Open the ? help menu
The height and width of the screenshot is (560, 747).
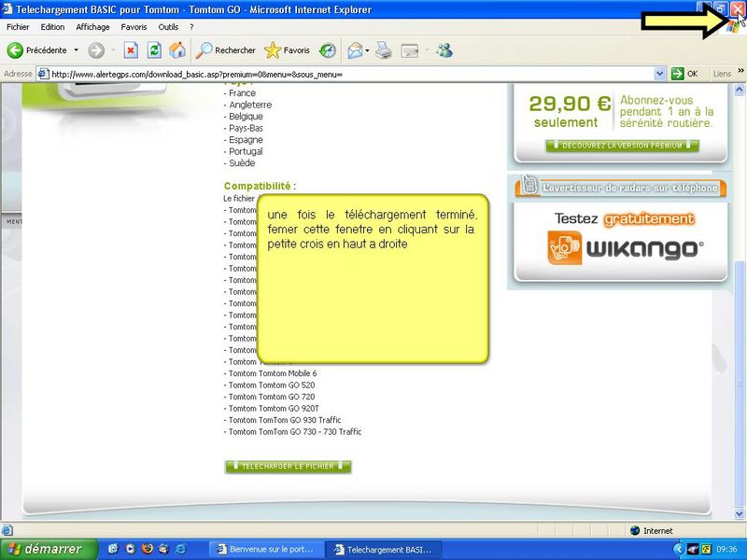coord(191,27)
